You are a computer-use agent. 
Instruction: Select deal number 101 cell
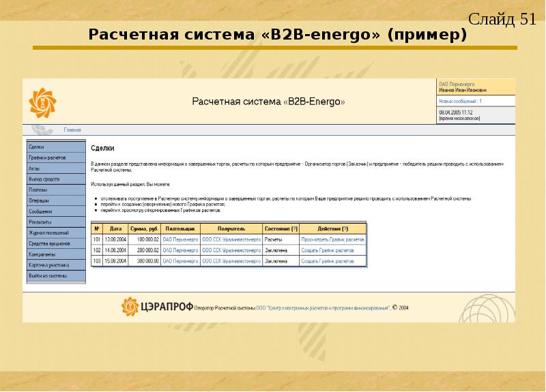click(97, 240)
